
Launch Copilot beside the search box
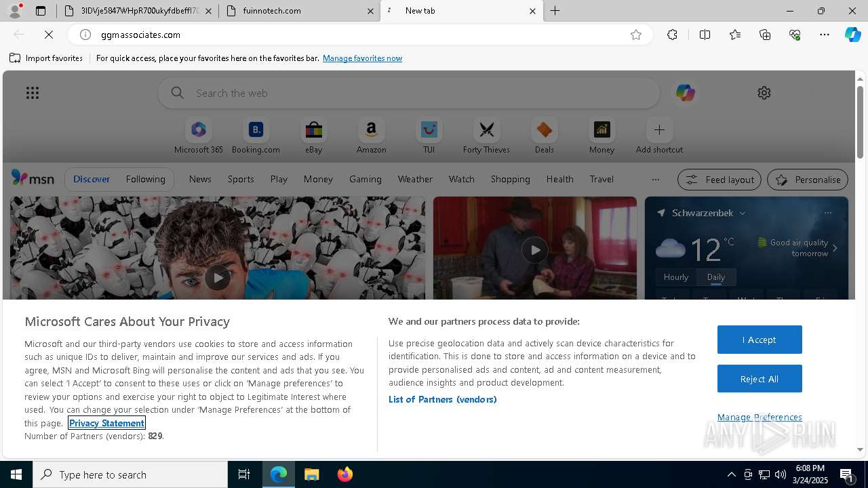coord(685,93)
